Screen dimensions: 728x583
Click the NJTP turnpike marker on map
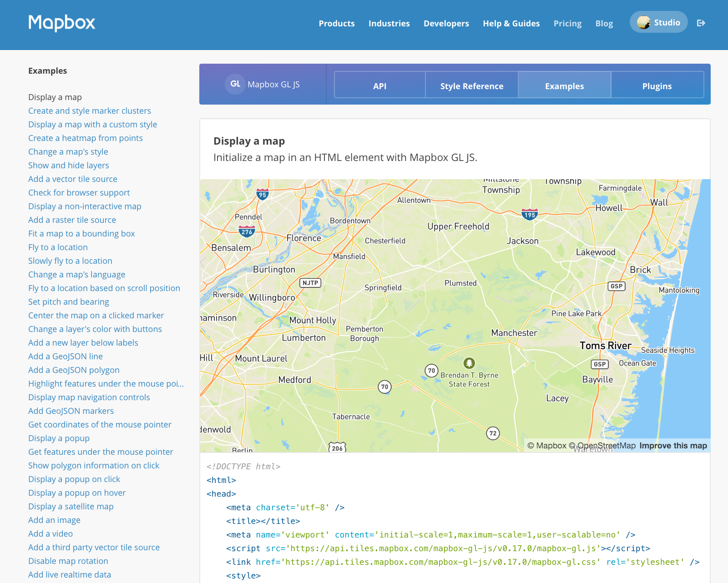310,283
